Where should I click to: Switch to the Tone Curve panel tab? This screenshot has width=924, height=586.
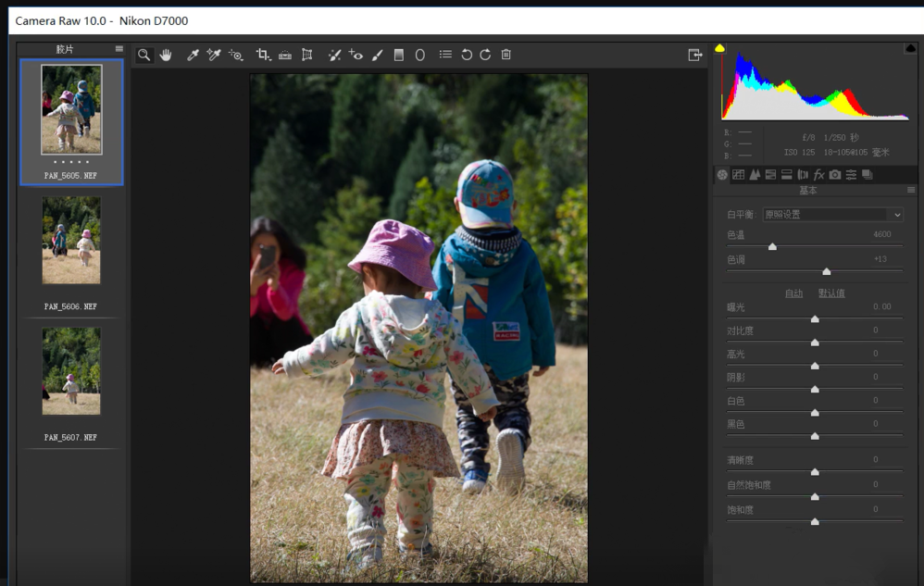click(739, 174)
